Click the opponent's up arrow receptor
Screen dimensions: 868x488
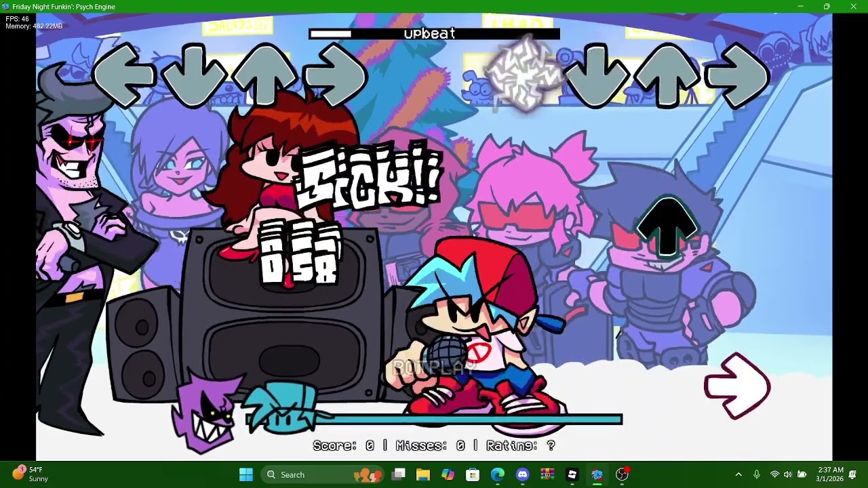(265, 75)
